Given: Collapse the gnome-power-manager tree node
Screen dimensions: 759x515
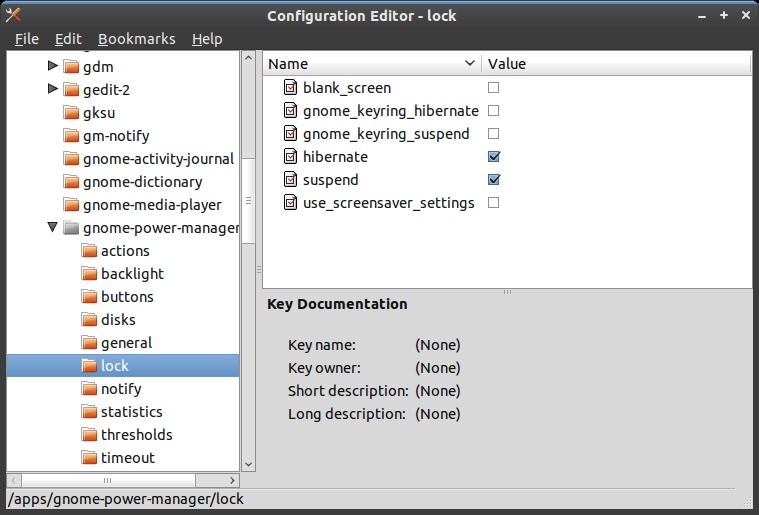Looking at the screenshot, I should 53,227.
